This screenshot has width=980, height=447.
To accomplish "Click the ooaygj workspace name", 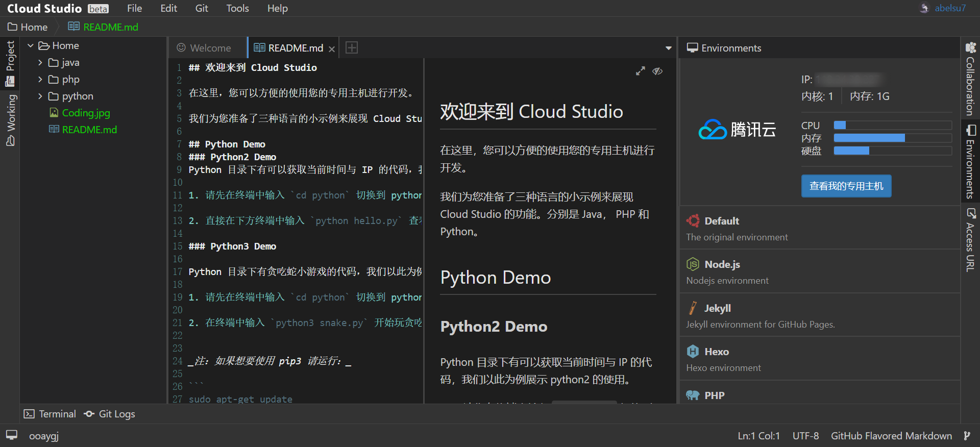I will point(44,436).
